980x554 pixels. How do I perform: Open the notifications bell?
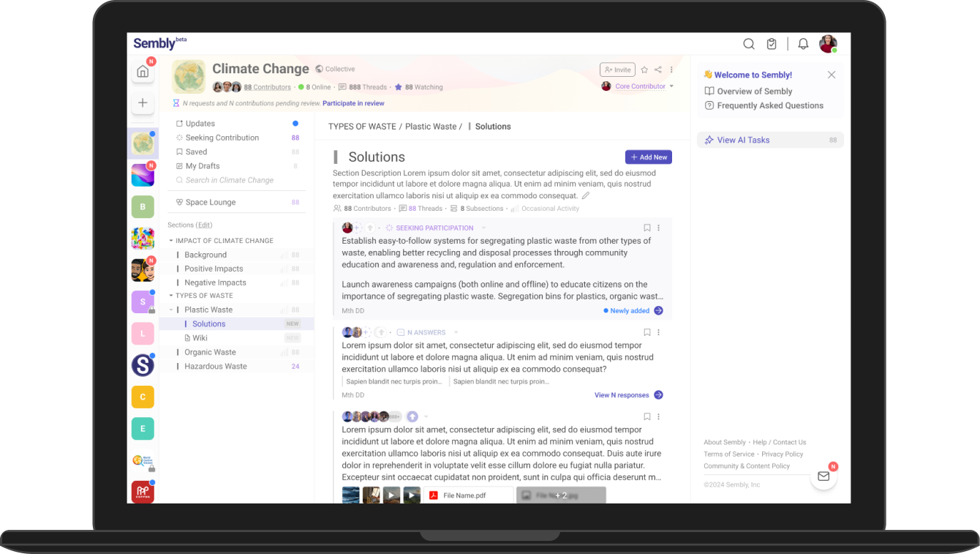803,44
